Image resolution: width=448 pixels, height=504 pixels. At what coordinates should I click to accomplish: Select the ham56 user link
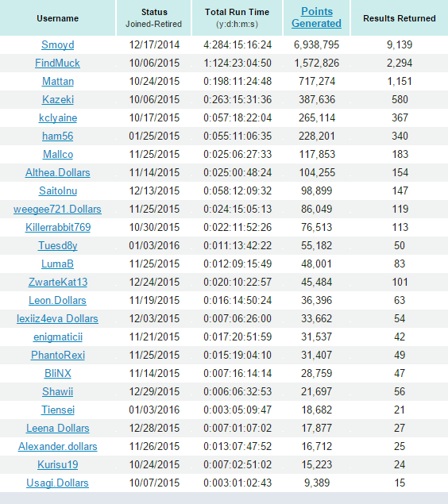tap(57, 136)
